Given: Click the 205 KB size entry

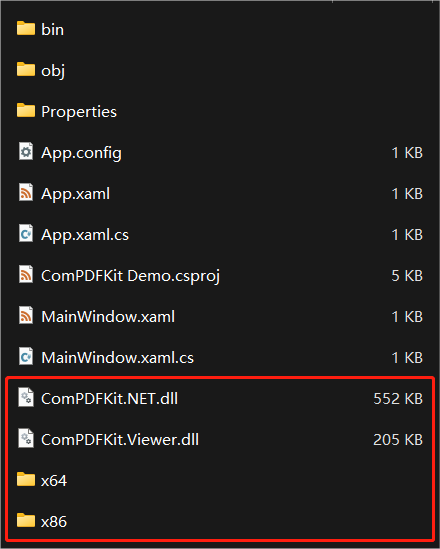Looking at the screenshot, I should click(x=398, y=439).
